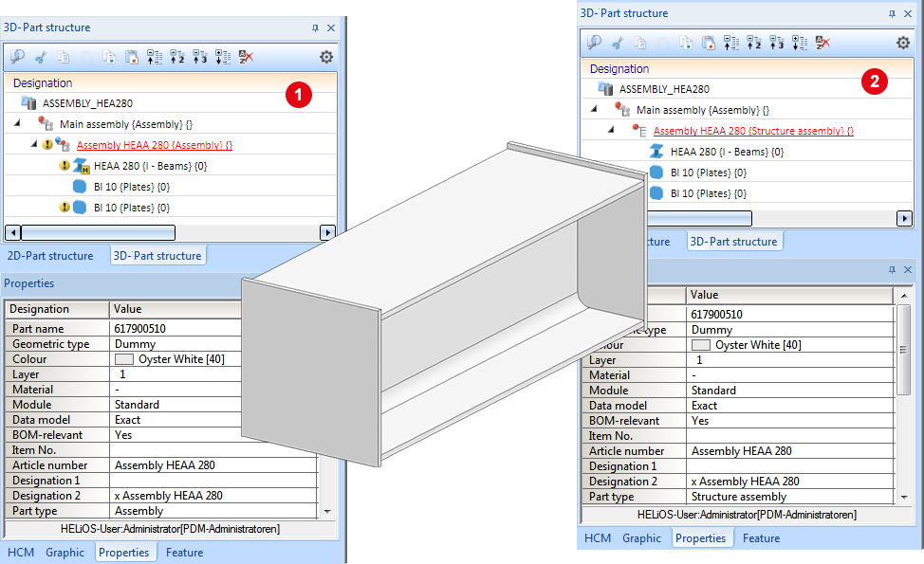Click the yellow warning icon beside HEAA 280 I-Beams

(x=65, y=166)
